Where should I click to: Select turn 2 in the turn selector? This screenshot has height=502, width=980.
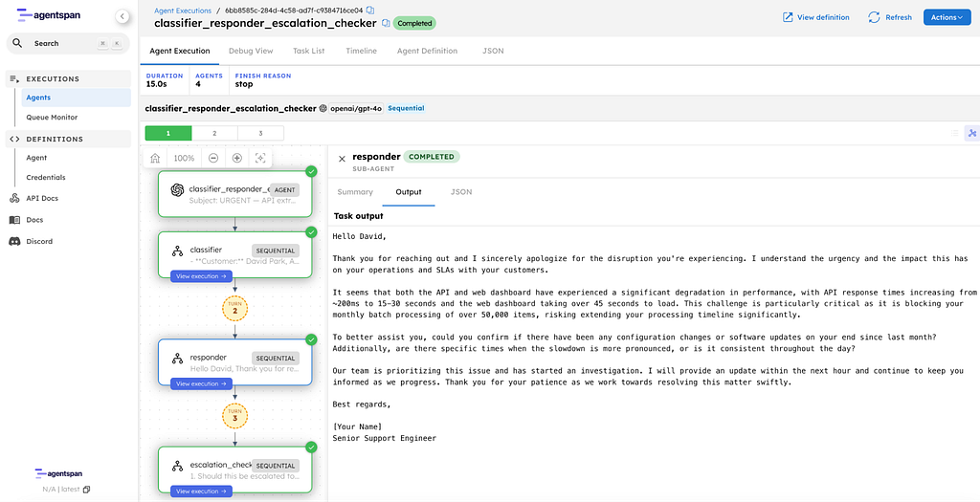click(x=214, y=134)
